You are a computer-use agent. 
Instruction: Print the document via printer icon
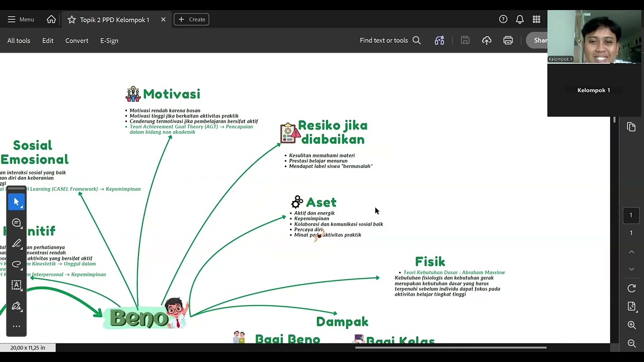508,40
